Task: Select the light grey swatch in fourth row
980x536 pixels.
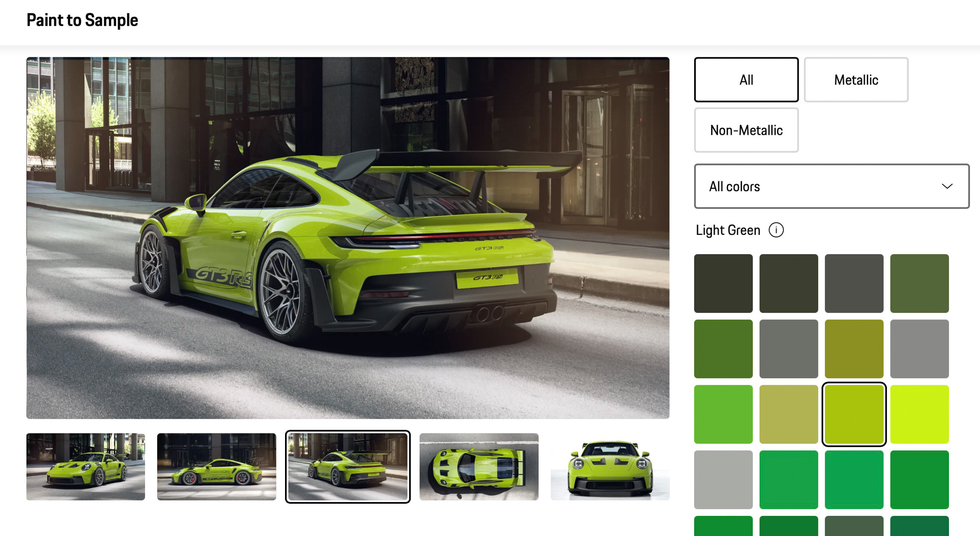Action: 723,478
